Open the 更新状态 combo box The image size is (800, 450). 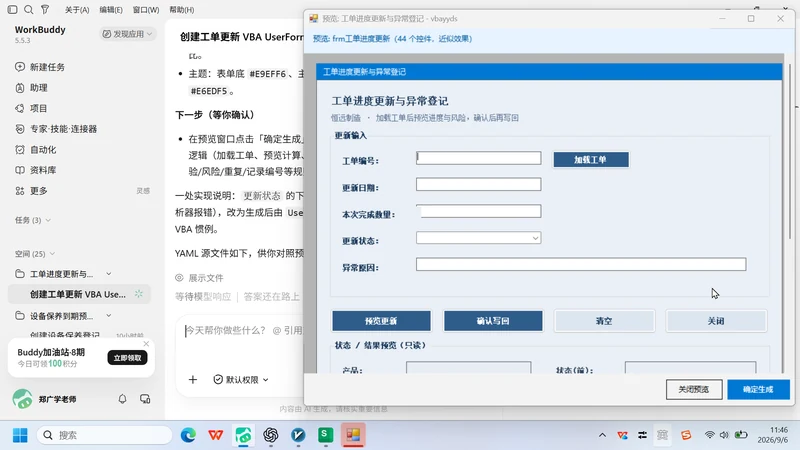[x=479, y=238]
